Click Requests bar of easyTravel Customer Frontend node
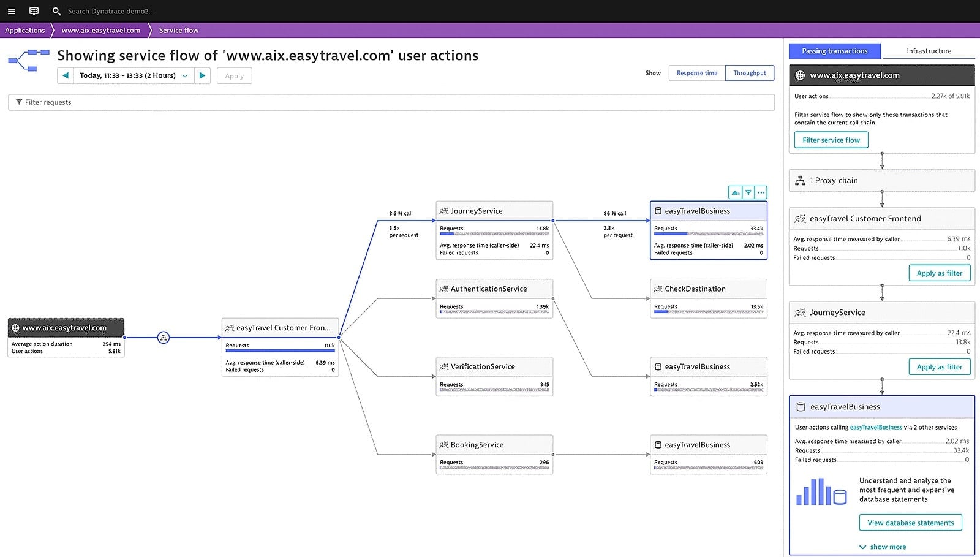The image size is (980, 557). pyautogui.click(x=280, y=351)
